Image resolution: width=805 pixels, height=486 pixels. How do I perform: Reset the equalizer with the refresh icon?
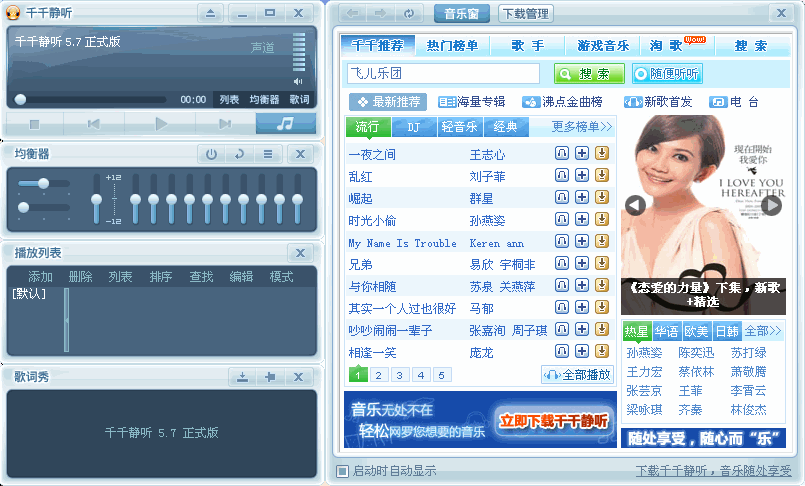pyautogui.click(x=239, y=154)
